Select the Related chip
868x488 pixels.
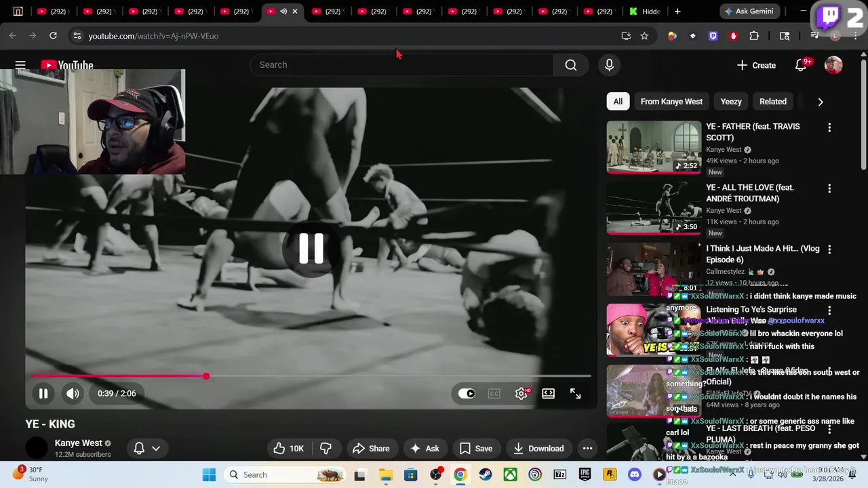point(773,102)
